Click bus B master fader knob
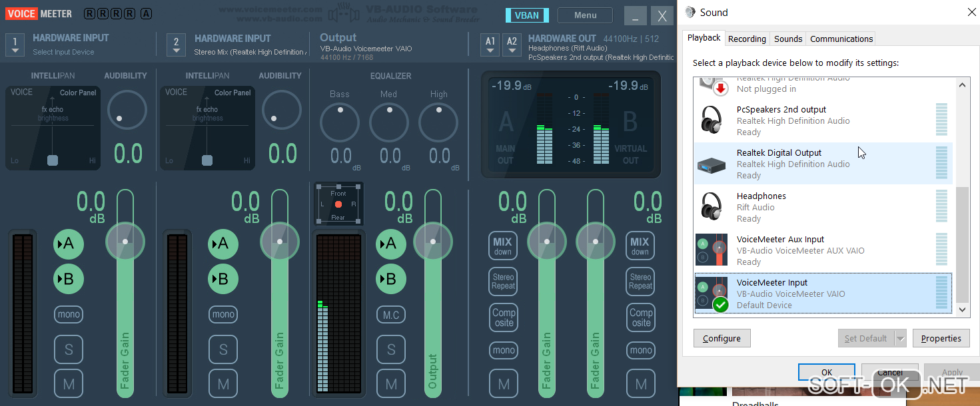This screenshot has height=406, width=980. point(596,241)
